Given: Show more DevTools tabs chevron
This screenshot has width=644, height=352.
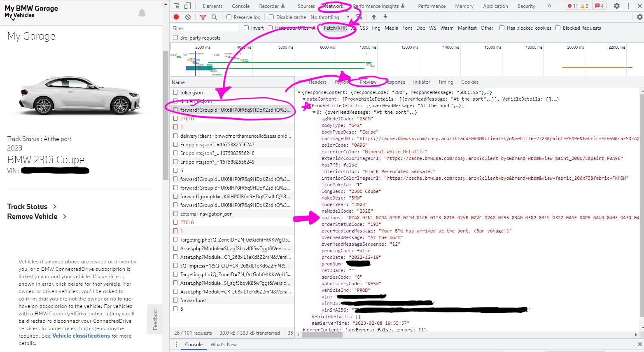Looking at the screenshot, I should coord(549,6).
